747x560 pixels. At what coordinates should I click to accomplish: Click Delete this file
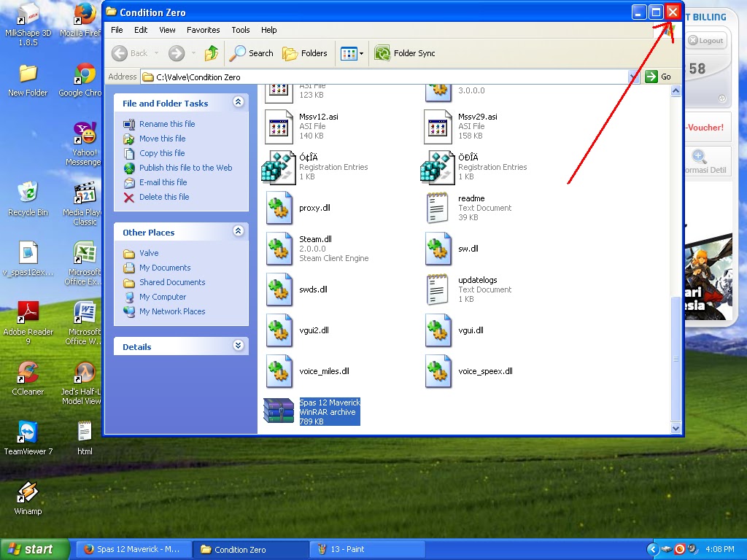pyautogui.click(x=164, y=197)
